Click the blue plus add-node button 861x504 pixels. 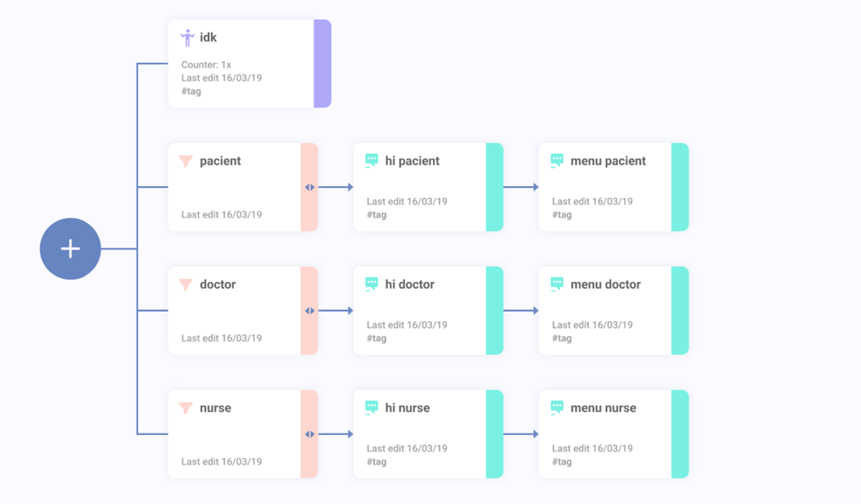[x=71, y=249]
